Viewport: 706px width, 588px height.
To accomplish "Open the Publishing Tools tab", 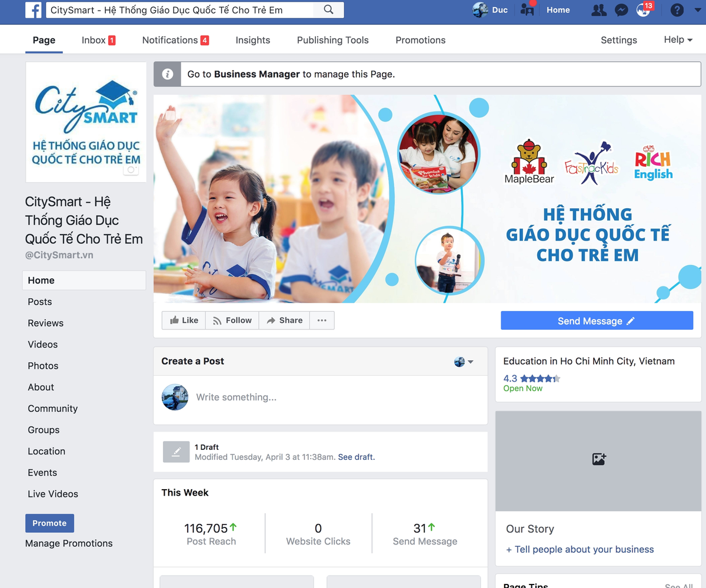I will coord(333,40).
